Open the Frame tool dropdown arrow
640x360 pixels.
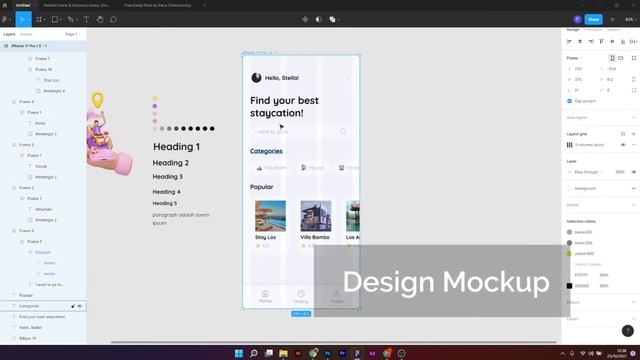coord(44,20)
